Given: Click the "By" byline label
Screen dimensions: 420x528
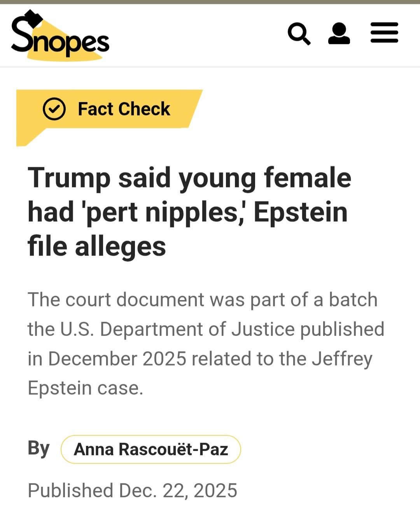Looking at the screenshot, I should click(x=38, y=448).
